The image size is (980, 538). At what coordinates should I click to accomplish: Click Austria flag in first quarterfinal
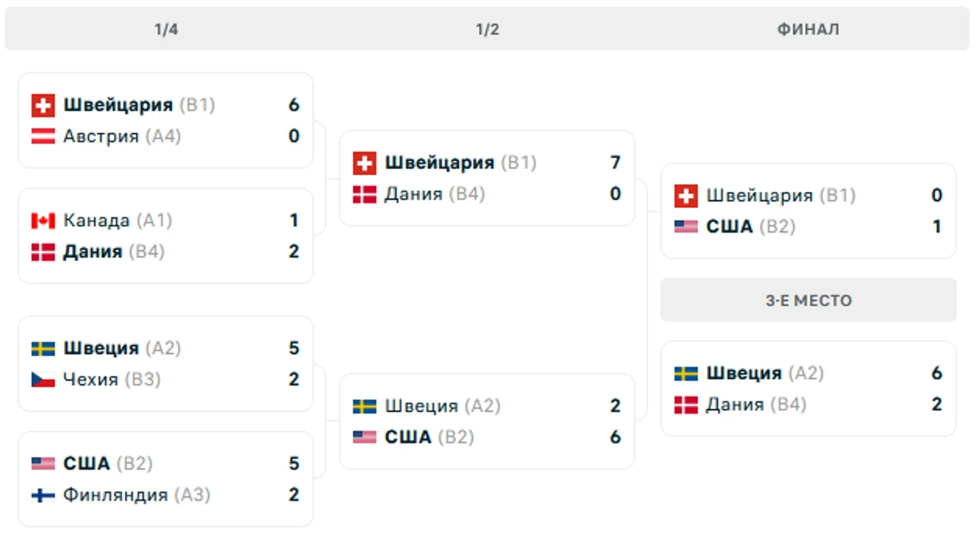point(43,137)
